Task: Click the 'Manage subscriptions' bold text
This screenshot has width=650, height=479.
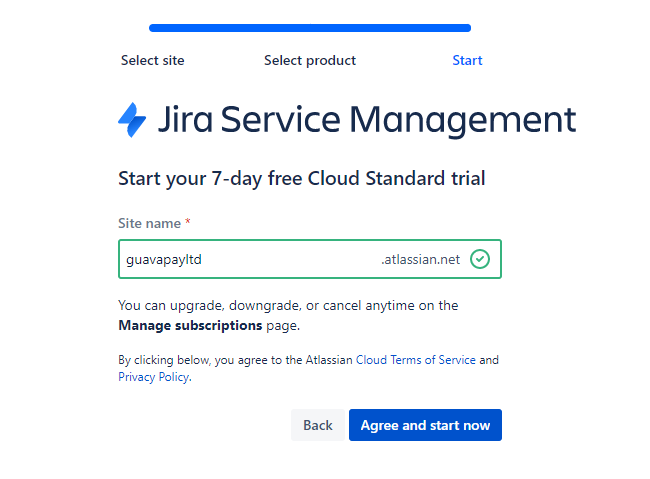Action: [x=190, y=326]
